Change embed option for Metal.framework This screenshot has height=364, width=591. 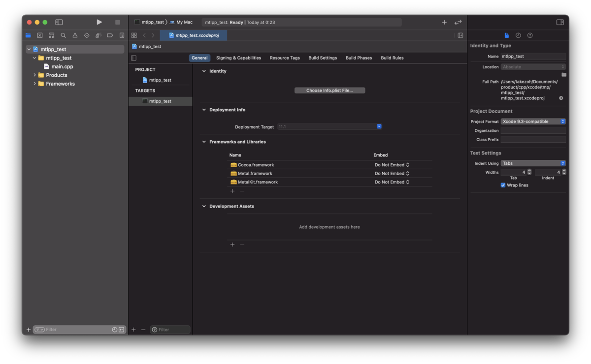[392, 173]
